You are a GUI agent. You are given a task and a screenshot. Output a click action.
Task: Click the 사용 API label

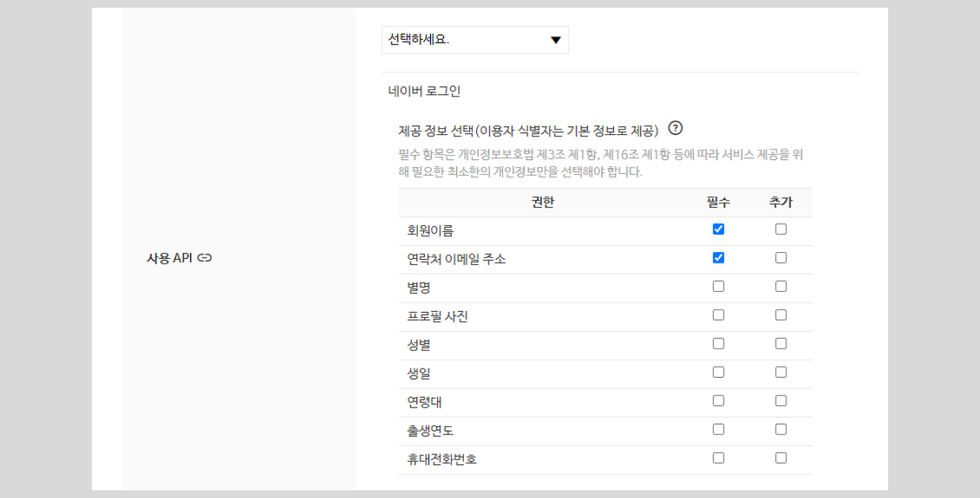point(169,258)
